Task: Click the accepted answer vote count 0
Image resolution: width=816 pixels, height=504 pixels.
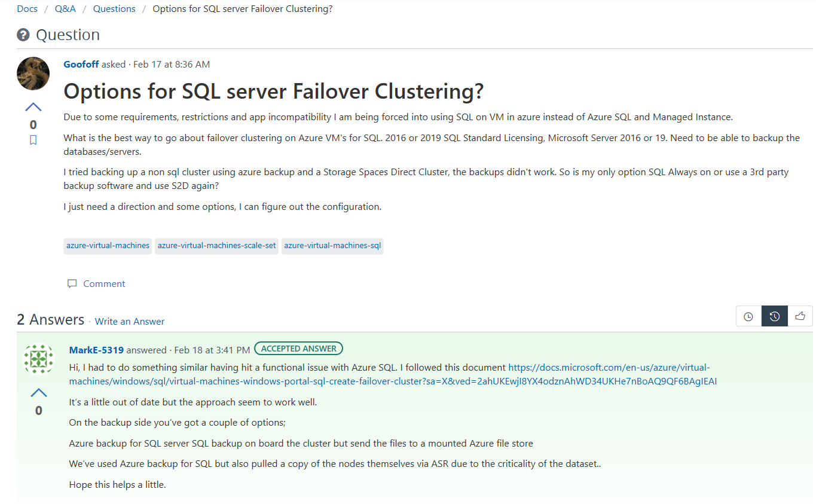Action: [39, 410]
